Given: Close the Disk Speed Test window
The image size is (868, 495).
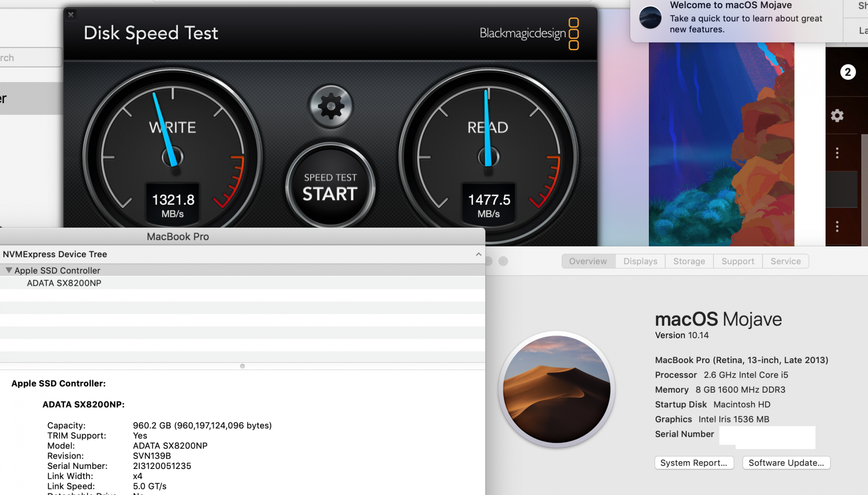Looking at the screenshot, I should 71,14.
